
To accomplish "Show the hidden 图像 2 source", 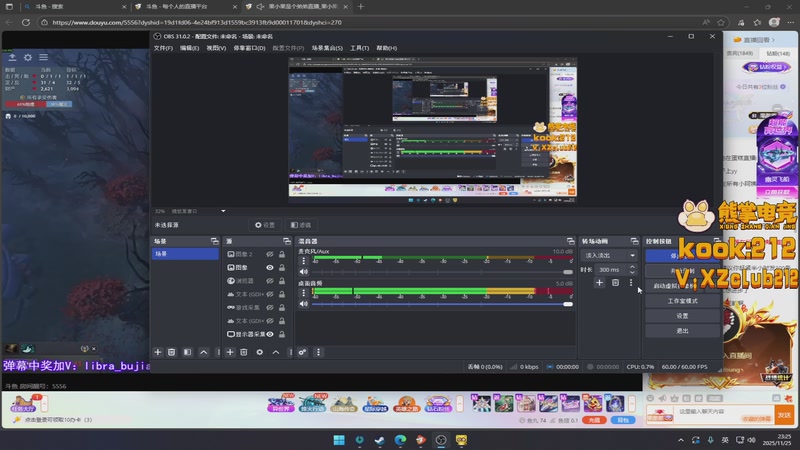I will point(270,254).
